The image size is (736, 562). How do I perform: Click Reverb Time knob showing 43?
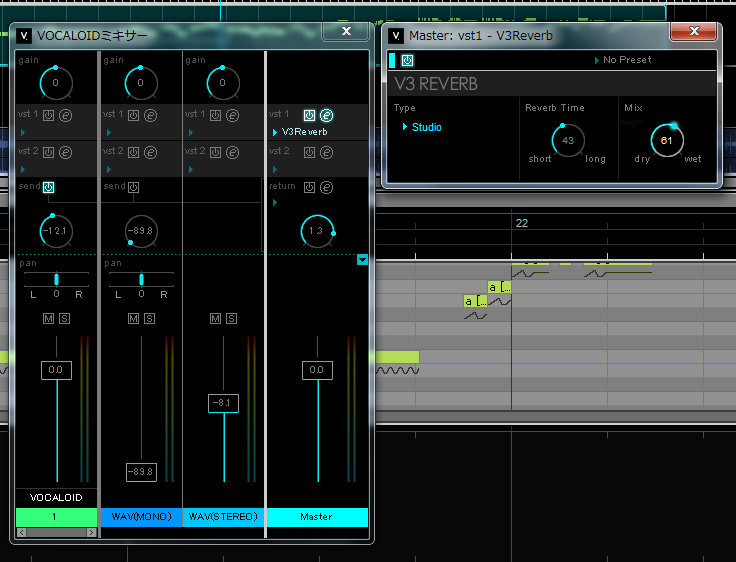point(567,140)
